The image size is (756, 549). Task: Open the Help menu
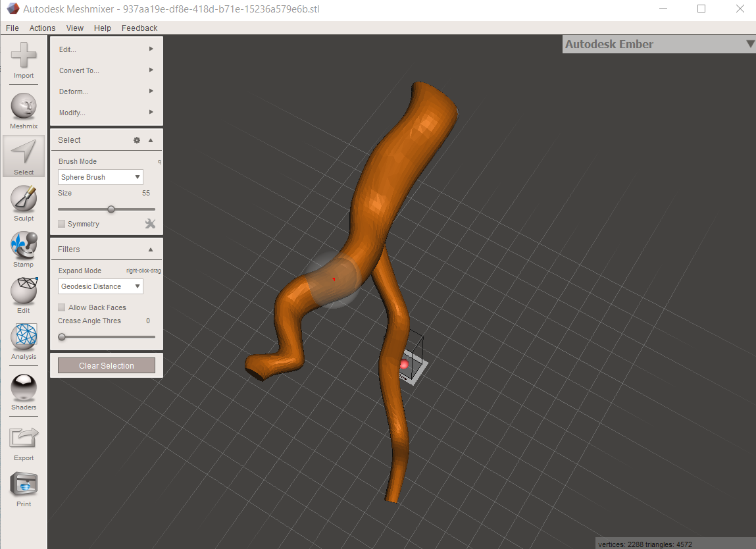coord(102,28)
